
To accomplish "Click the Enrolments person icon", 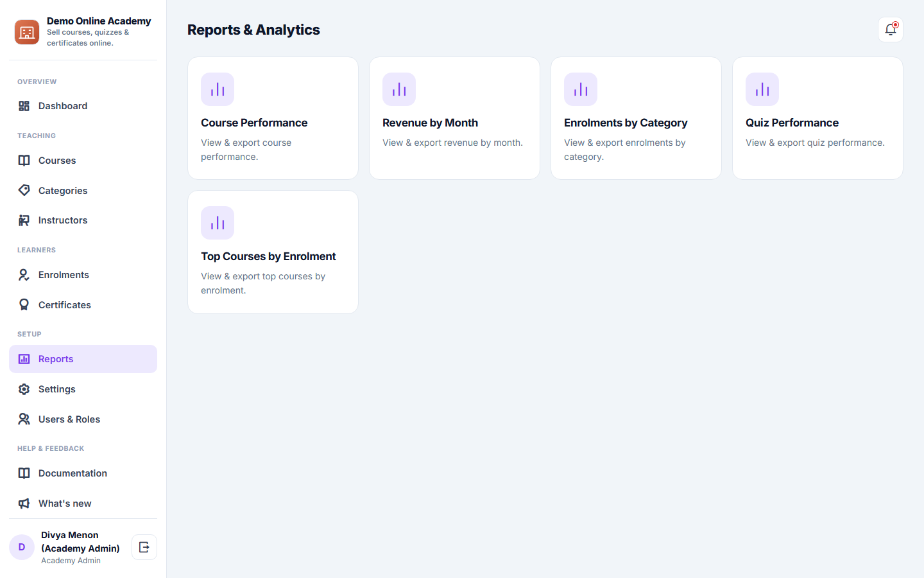I will click(24, 275).
